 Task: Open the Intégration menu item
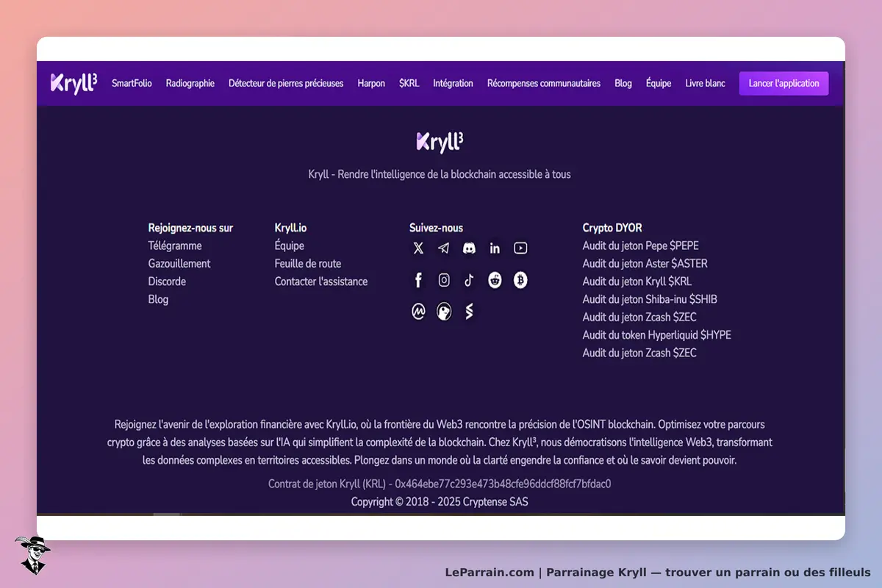(x=453, y=83)
